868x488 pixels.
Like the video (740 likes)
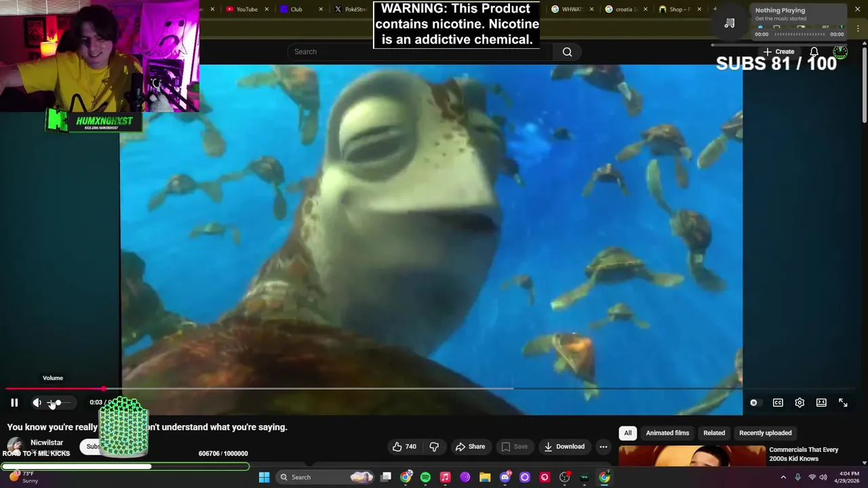point(404,447)
